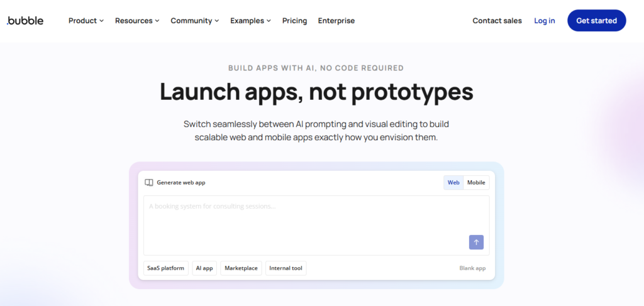
Task: Open the Contact sales link
Action: (x=497, y=21)
